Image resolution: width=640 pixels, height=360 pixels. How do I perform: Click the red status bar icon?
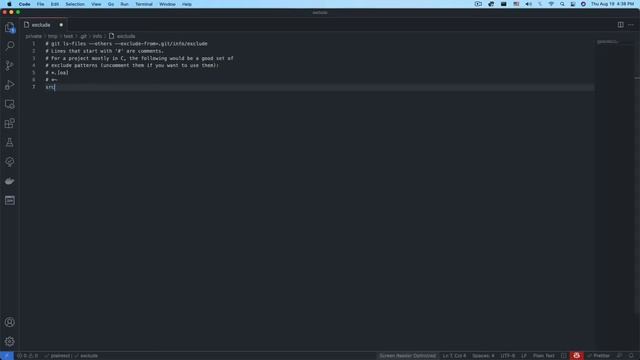[x=576, y=356]
